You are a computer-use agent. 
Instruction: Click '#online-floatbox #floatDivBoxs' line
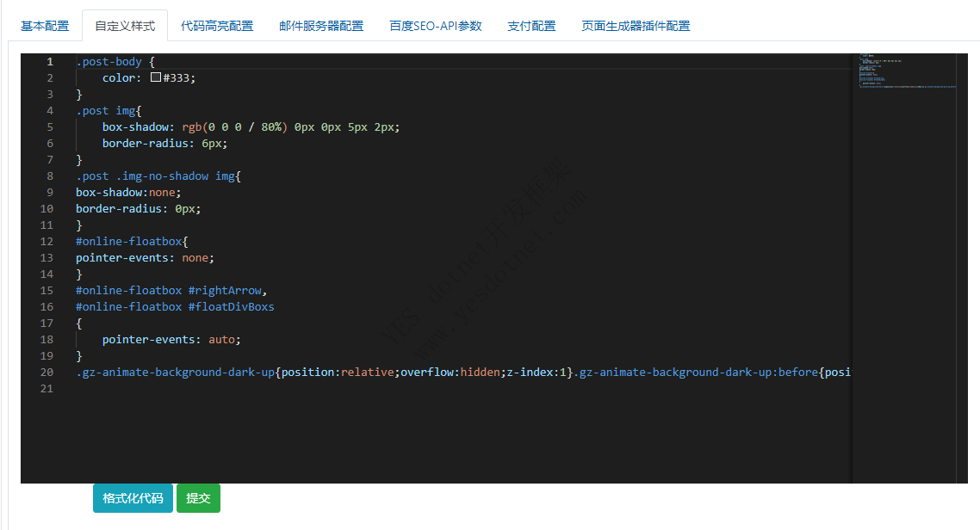pos(175,306)
